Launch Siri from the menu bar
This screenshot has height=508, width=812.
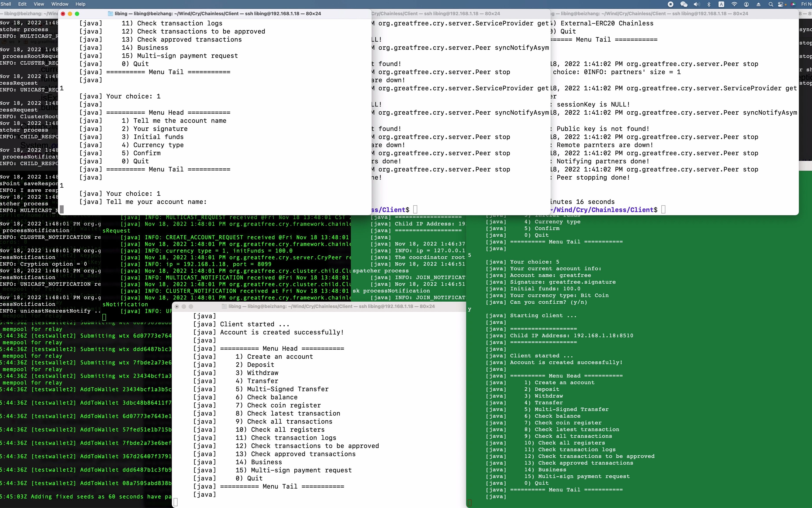pos(793,4)
